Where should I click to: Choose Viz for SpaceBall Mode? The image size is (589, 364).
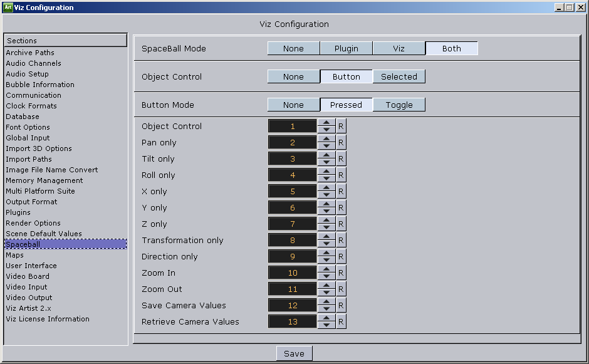(x=399, y=49)
